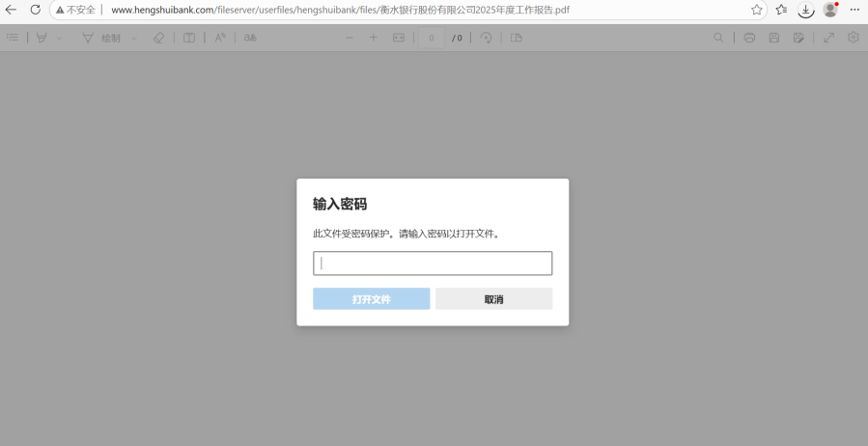This screenshot has height=446, width=868.
Task: Bookmark page with the star icon
Action: pyautogui.click(x=756, y=10)
